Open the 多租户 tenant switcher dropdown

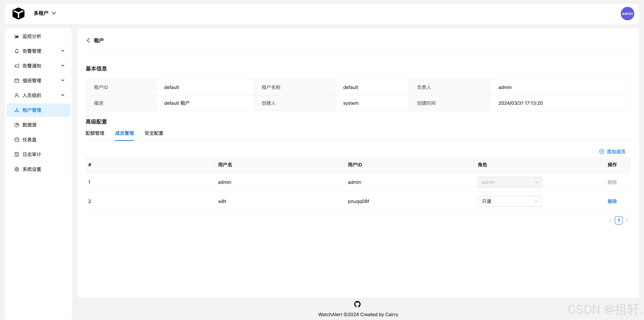45,13
